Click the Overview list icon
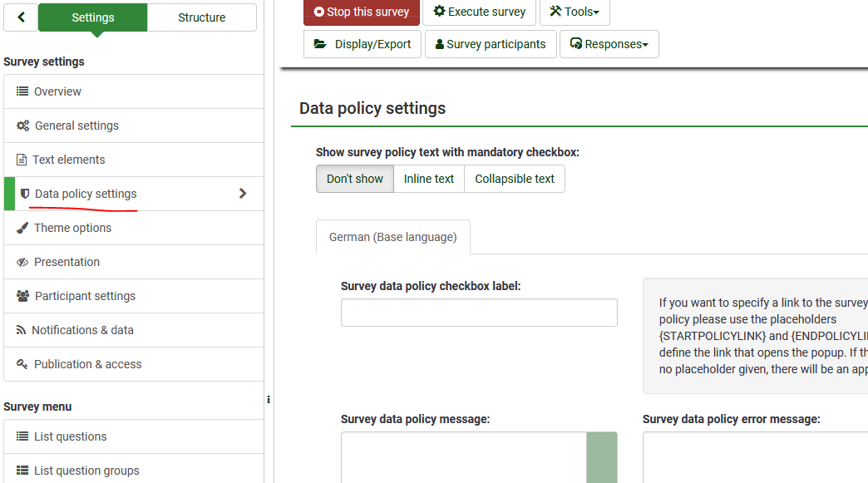Image resolution: width=868 pixels, height=483 pixels. coord(22,91)
